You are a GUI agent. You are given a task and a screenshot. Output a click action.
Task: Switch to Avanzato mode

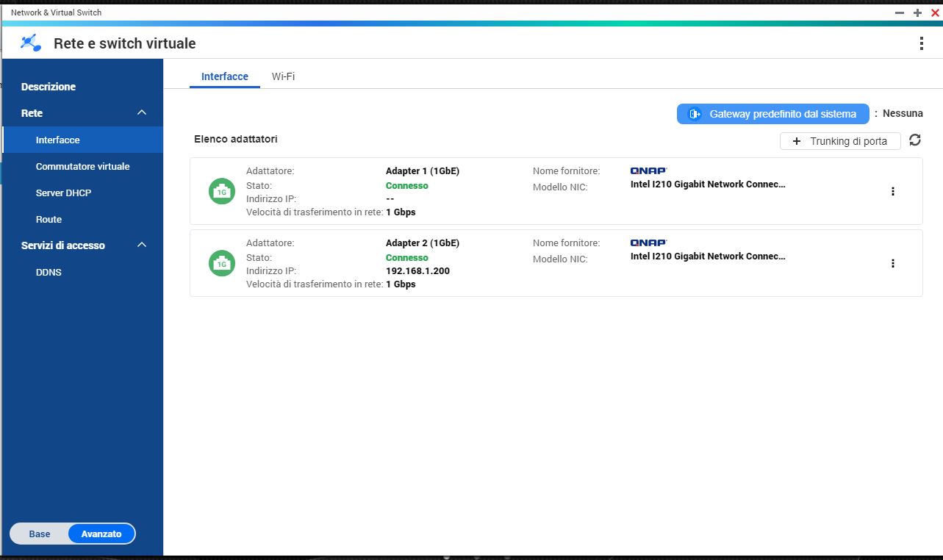tap(101, 534)
